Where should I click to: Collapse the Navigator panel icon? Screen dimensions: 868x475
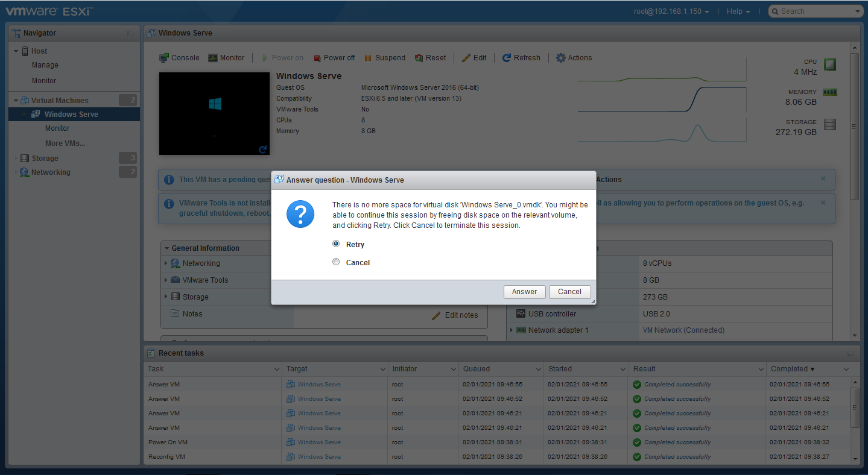tap(130, 34)
